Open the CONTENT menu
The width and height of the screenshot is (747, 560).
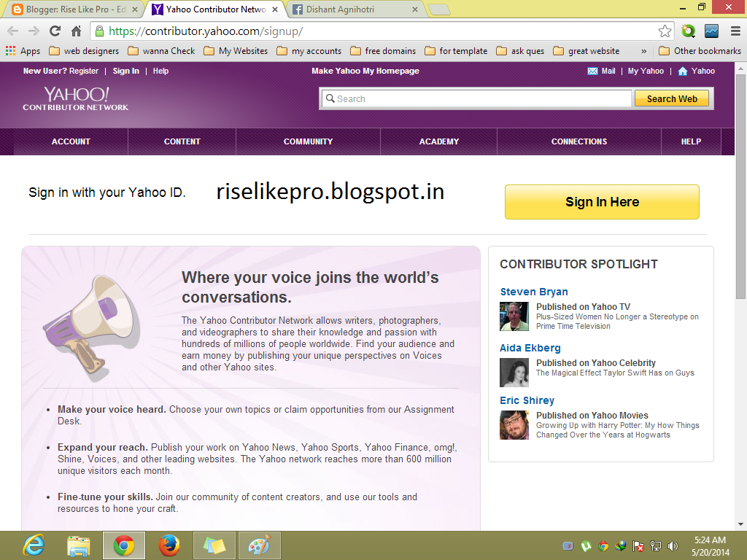click(x=182, y=141)
